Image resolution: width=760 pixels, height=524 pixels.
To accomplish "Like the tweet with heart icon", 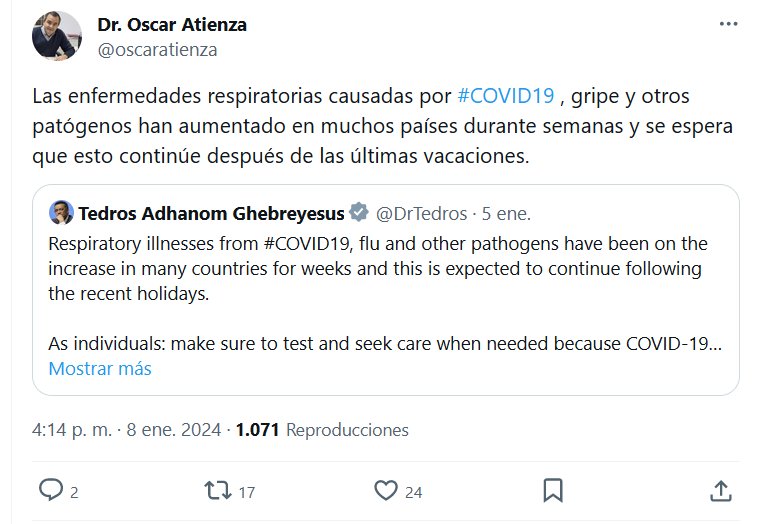I will click(x=385, y=490).
